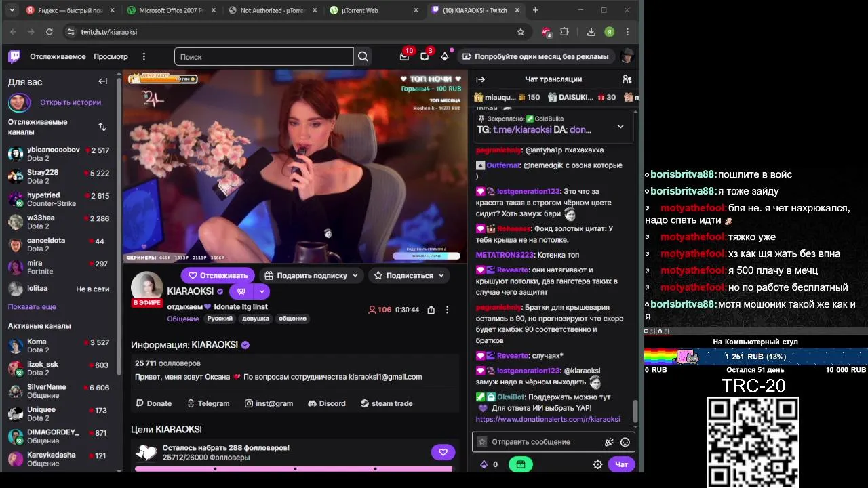868x488 pixels.
Task: Reload the page in Chrome
Action: [x=49, y=32]
